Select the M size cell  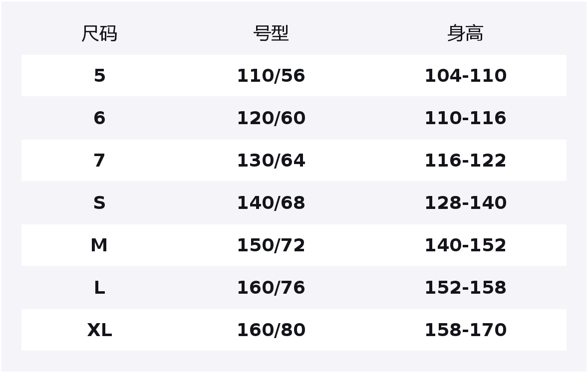99,245
